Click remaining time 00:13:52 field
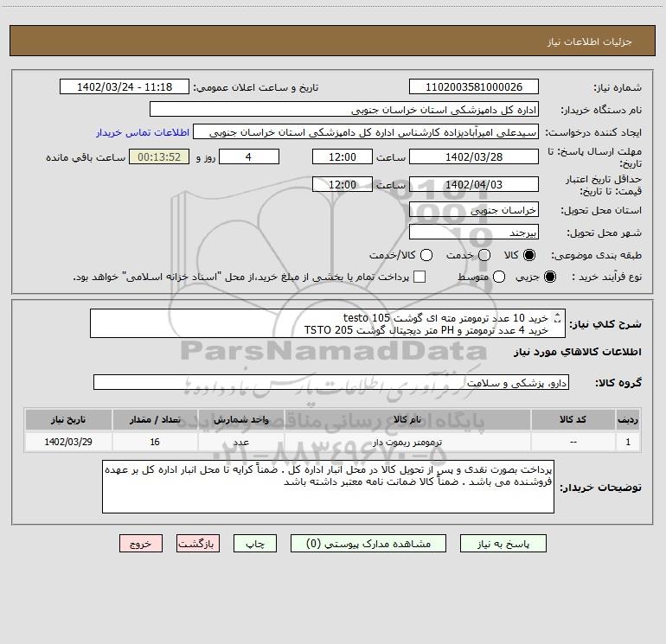The height and width of the screenshot is (644, 666). tap(159, 157)
